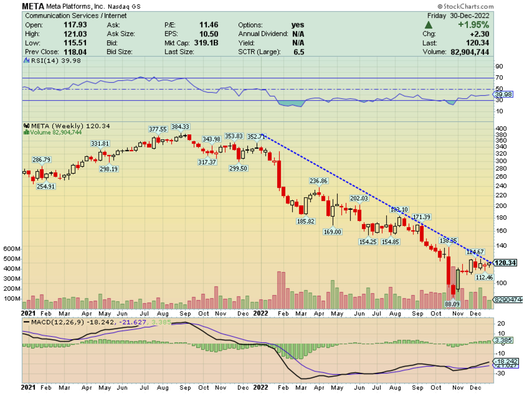This screenshot has width=532, height=394.
Task: Click the 112.46 price label
Action: point(484,277)
